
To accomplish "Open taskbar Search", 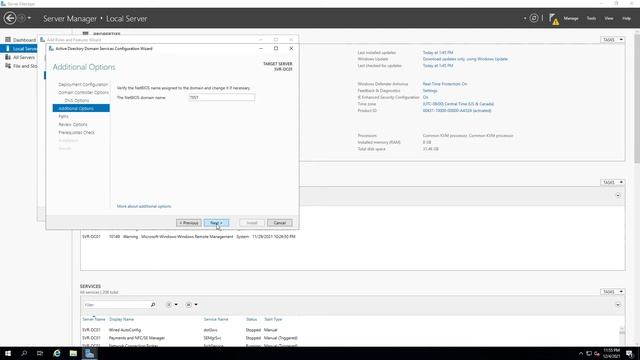I will (x=24, y=353).
